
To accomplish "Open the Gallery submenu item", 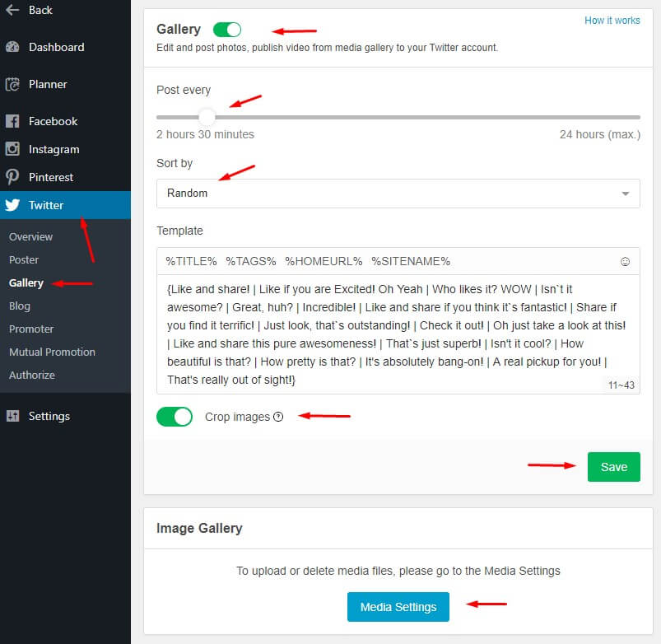I will coord(26,283).
